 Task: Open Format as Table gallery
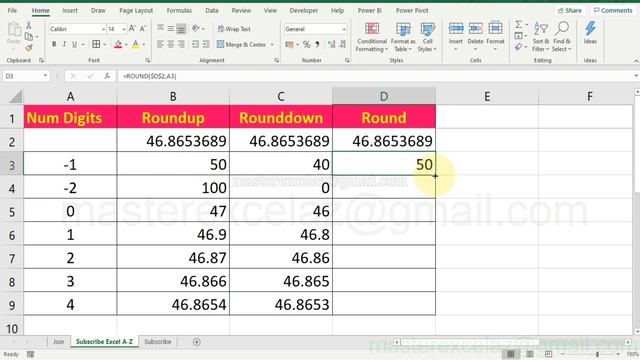(x=403, y=37)
